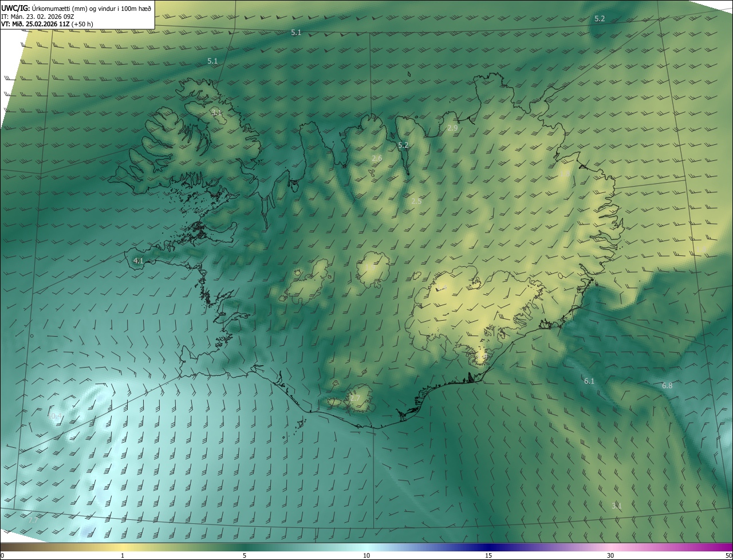Click the dark navy color band above tick 15

[488, 547]
